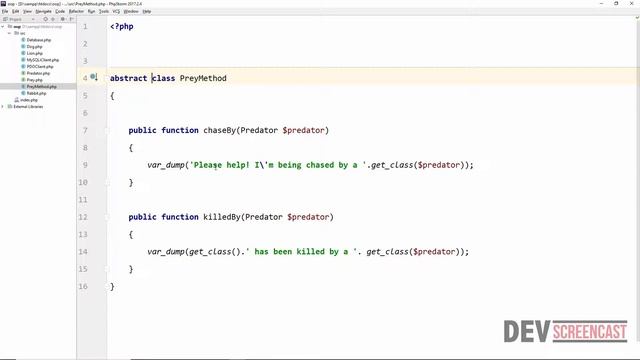
Task: Click the PreyMethod class name
Action: tap(203, 78)
